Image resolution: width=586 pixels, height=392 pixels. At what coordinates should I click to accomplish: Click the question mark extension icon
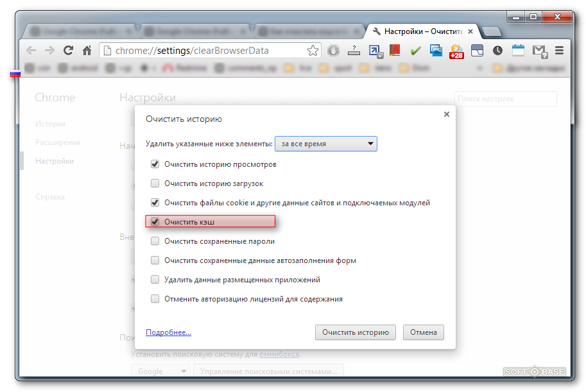[354, 51]
